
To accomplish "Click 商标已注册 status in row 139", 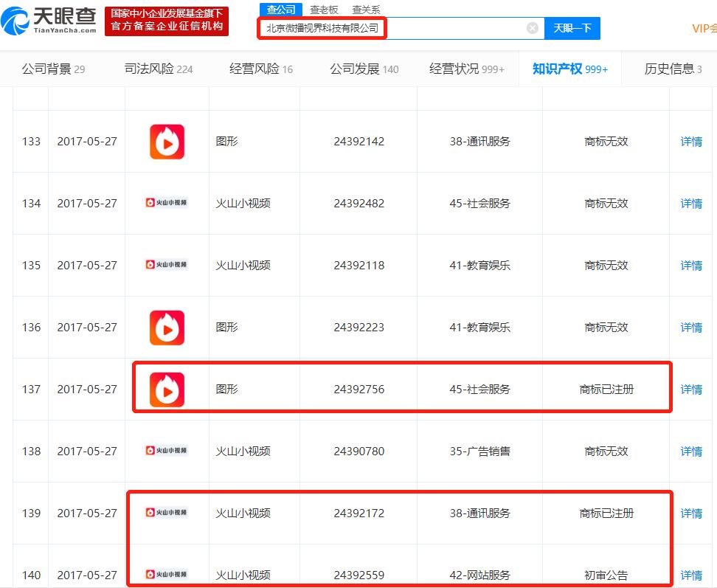I will tap(606, 513).
